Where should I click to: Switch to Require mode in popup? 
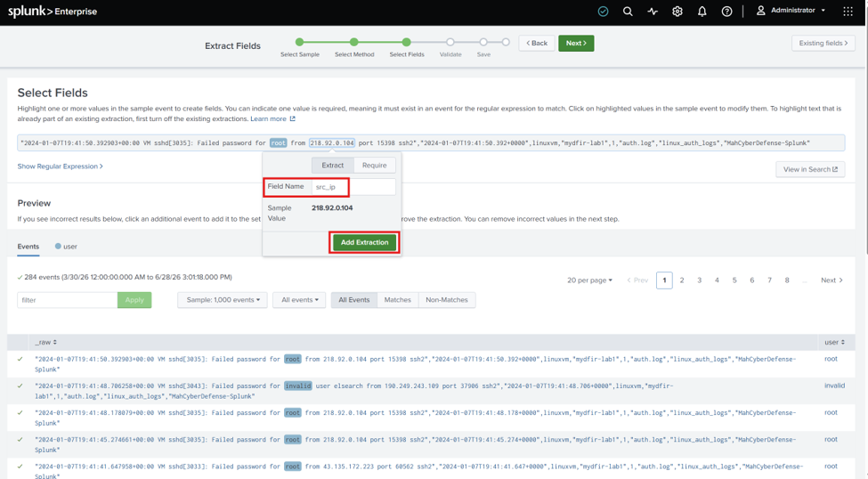coord(374,165)
